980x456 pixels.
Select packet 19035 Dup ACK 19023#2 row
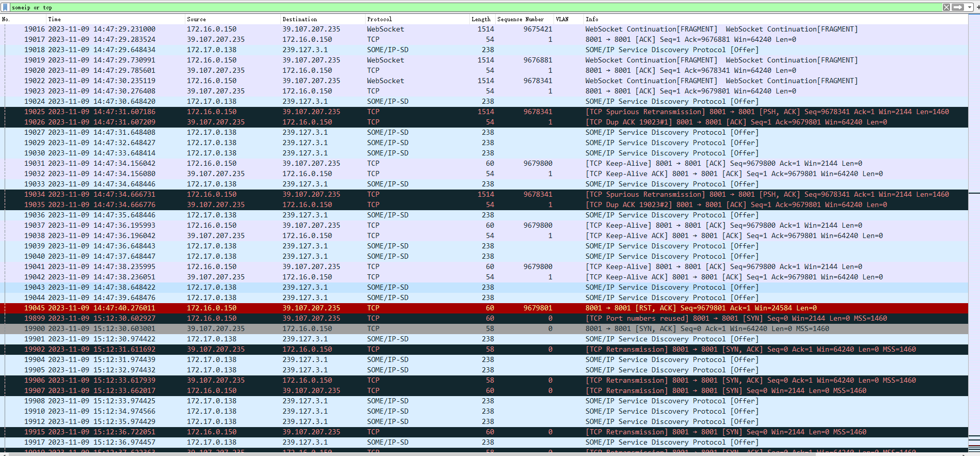click(484, 205)
